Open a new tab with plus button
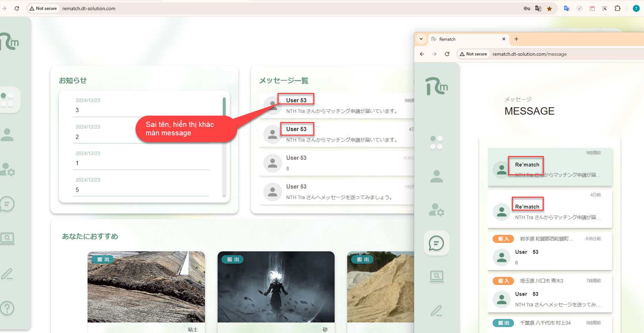The image size is (644, 333). click(516, 39)
